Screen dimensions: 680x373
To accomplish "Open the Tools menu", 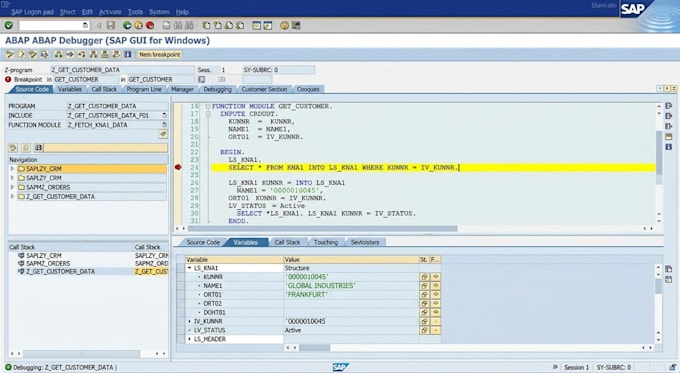I will 135,12.
